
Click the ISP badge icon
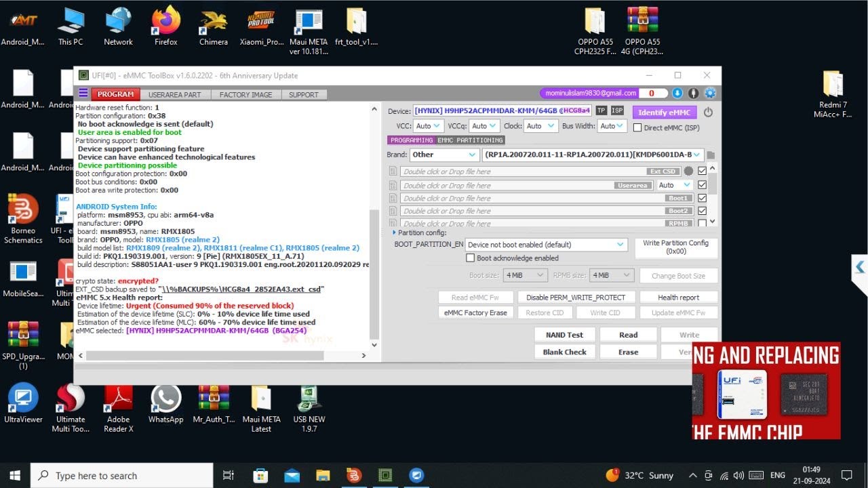click(x=617, y=111)
